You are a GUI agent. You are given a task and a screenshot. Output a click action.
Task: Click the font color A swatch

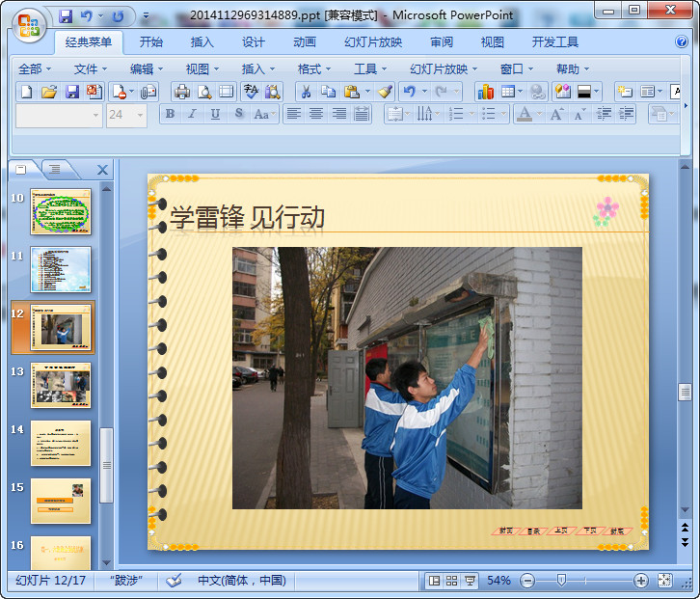(x=525, y=115)
